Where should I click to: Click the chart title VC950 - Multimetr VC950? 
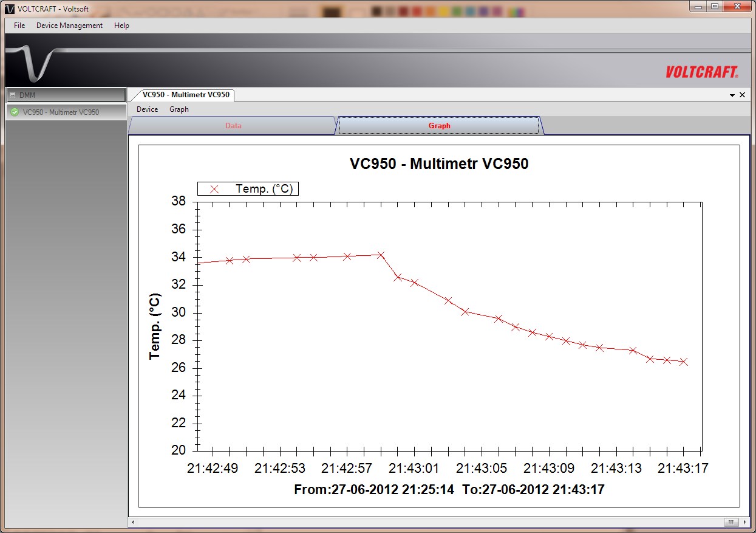pos(438,163)
